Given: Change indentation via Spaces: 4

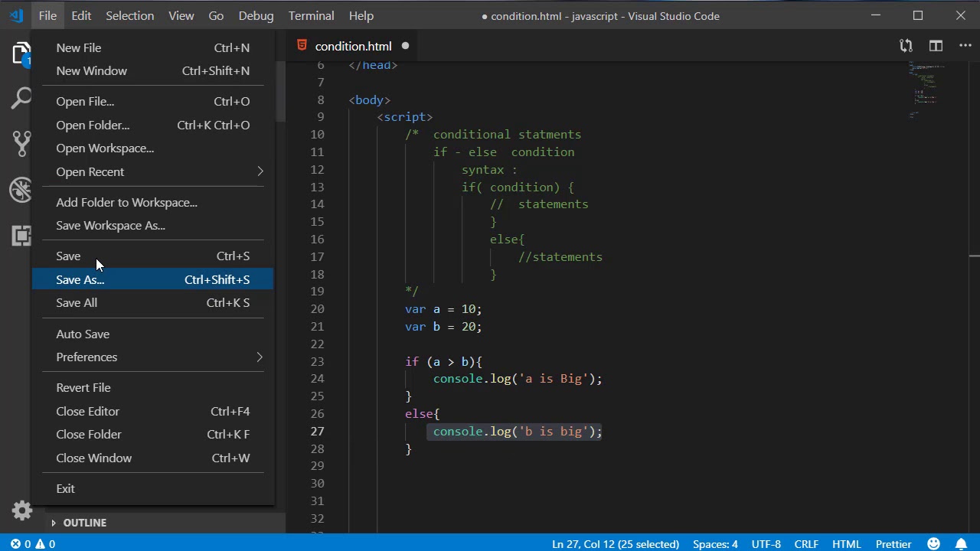Looking at the screenshot, I should pos(715,544).
